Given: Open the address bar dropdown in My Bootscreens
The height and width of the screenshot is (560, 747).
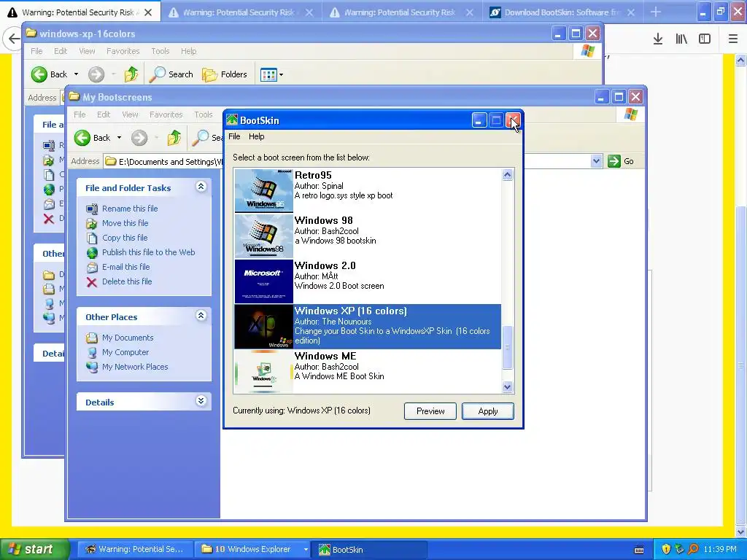Looking at the screenshot, I should tap(596, 161).
